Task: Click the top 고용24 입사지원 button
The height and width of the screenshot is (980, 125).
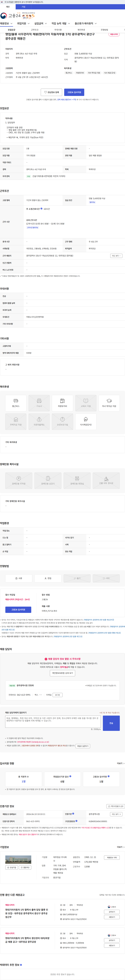Action: coord(74,92)
